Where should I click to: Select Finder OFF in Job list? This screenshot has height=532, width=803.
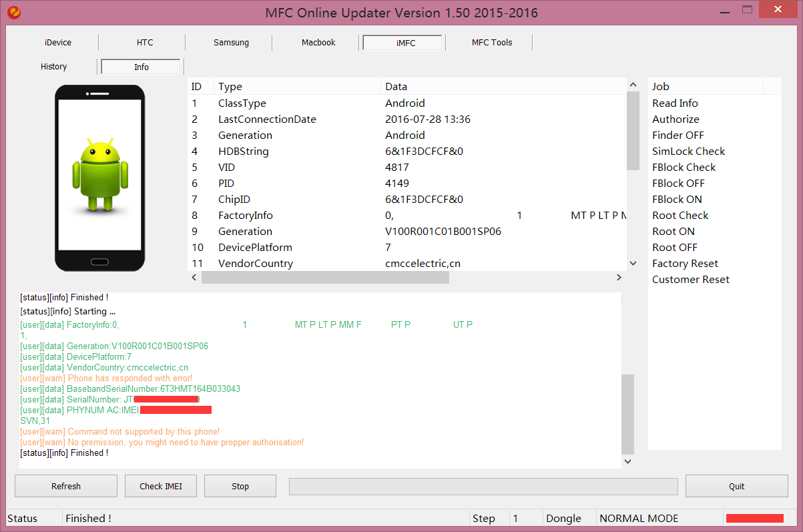point(678,136)
